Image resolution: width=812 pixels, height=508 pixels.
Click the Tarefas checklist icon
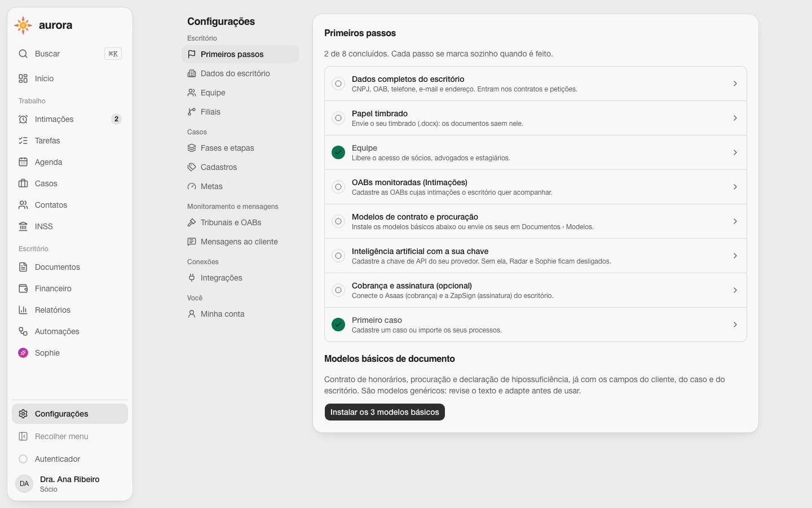(23, 141)
